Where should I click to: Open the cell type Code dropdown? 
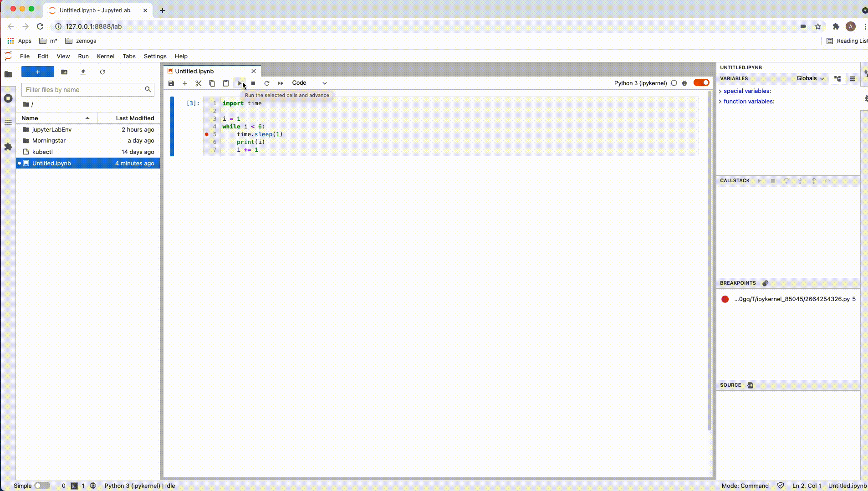pos(309,83)
